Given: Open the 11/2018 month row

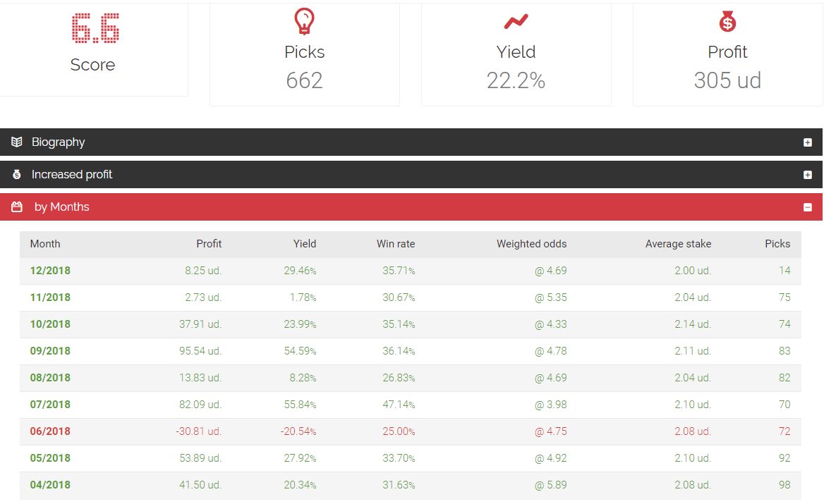Looking at the screenshot, I should 411,297.
